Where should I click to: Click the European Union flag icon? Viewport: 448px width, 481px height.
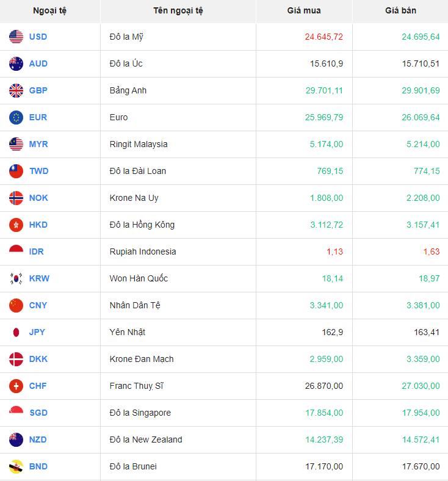(x=16, y=117)
